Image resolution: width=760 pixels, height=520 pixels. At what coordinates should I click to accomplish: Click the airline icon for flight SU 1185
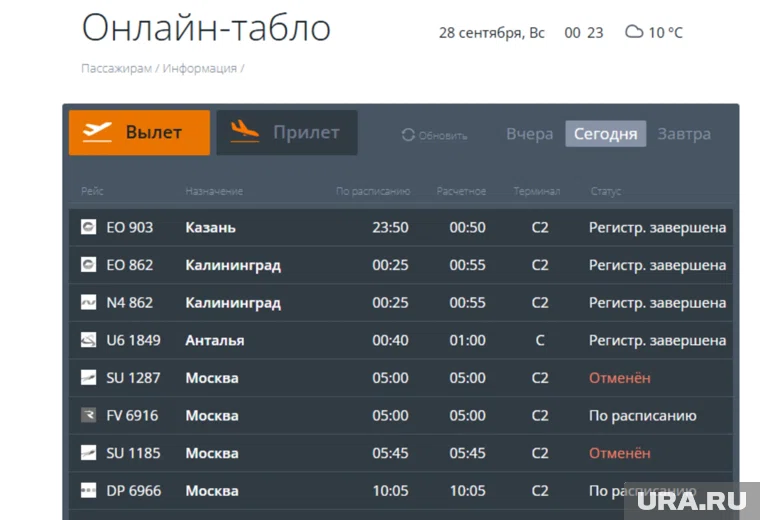[88, 453]
